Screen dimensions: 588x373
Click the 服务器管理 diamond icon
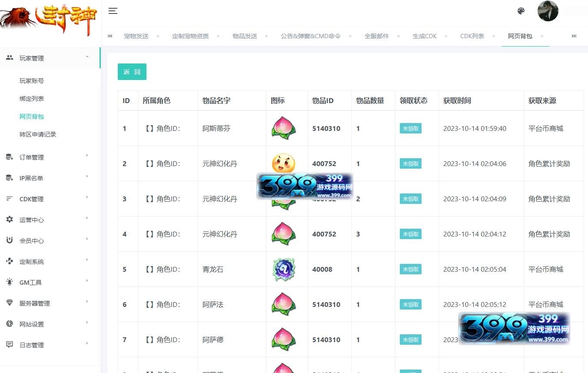[10, 303]
